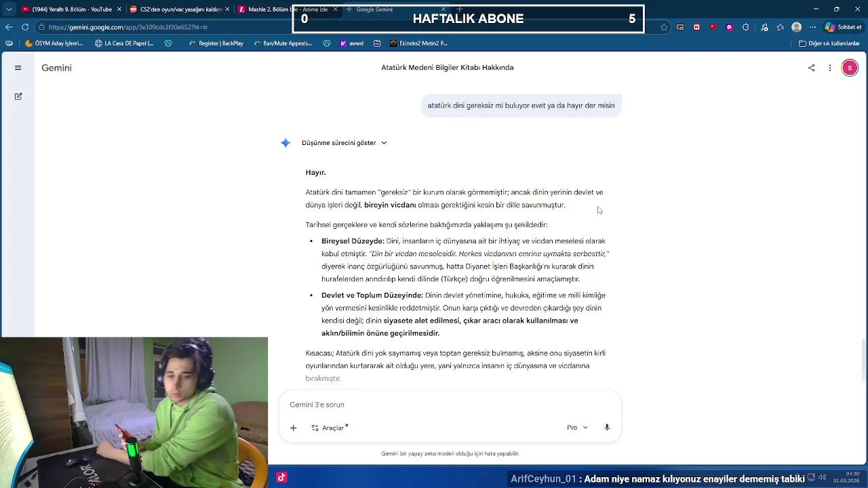The width and height of the screenshot is (868, 488).
Task: Open the tab search dropdown arrow
Action: click(9, 9)
